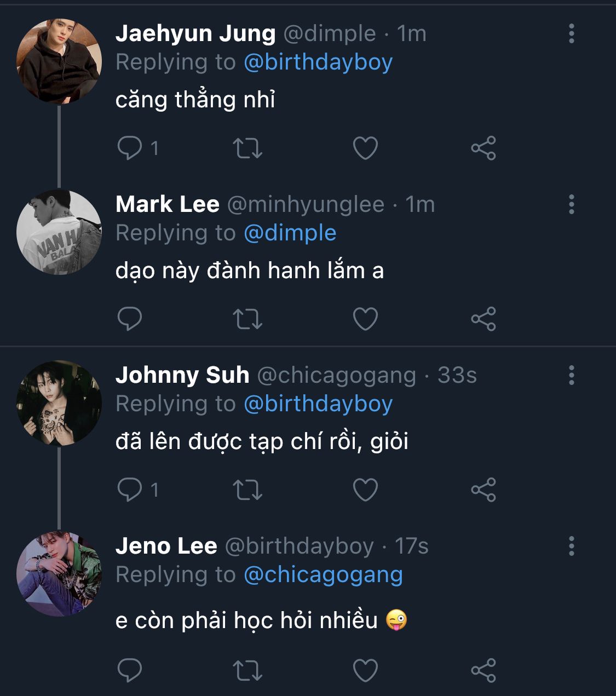Viewport: 616px width, 696px height.
Task: Open more options for Jaehyun Jung's tweet
Action: click(x=572, y=34)
